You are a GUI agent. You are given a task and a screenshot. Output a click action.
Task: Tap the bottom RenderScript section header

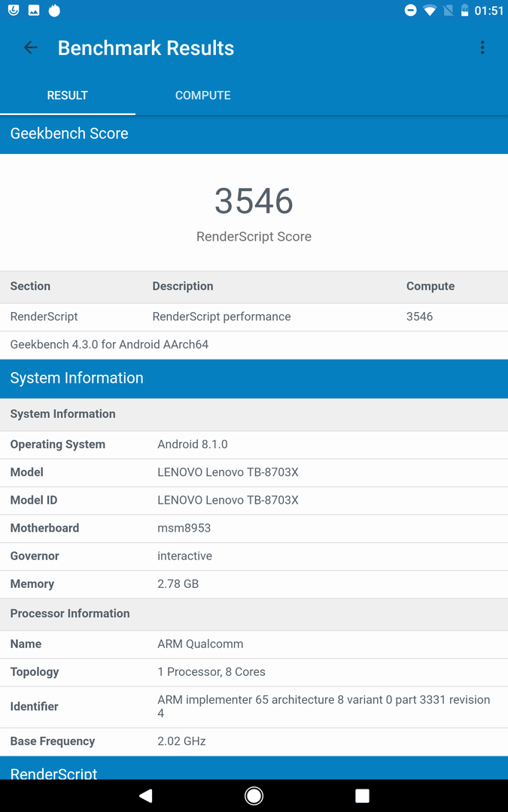point(254,768)
